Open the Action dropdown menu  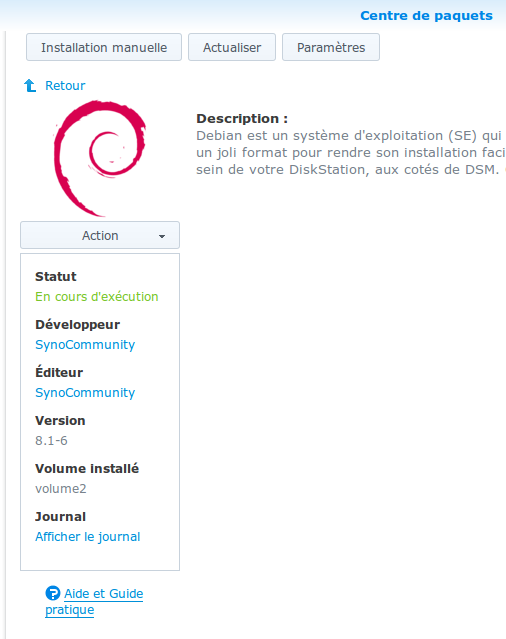[100, 235]
